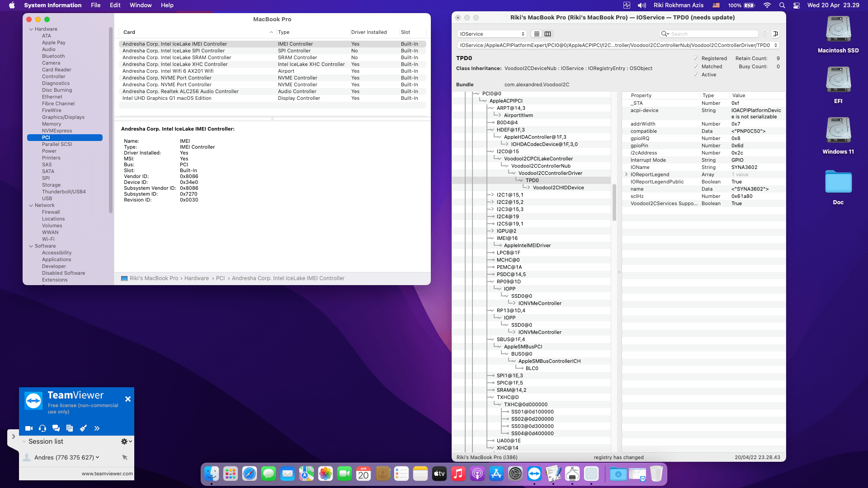
Task: Click Hardware in the bottom path bar
Action: click(197, 278)
